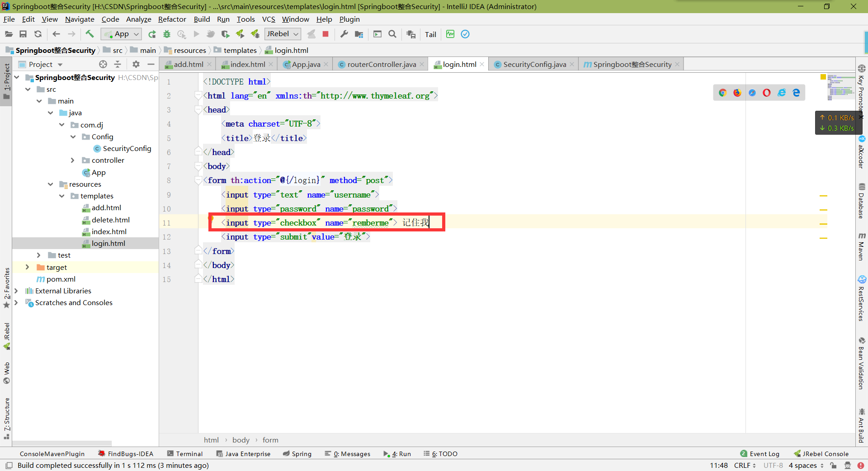Click the 4 spaces indent selector
868x471 pixels.
coord(806,465)
